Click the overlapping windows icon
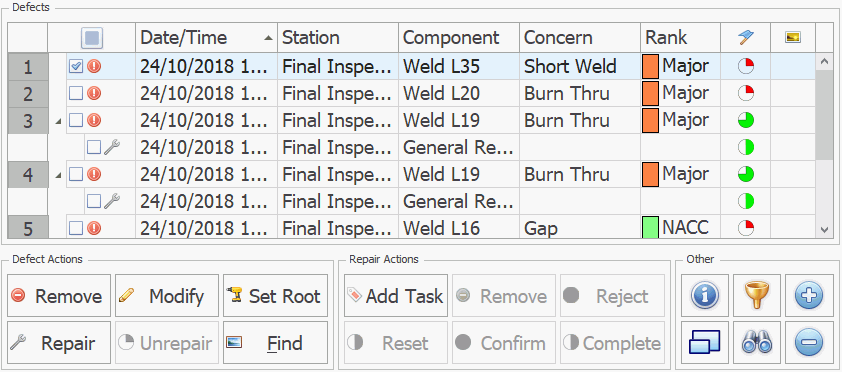The width and height of the screenshot is (842, 372). point(705,342)
